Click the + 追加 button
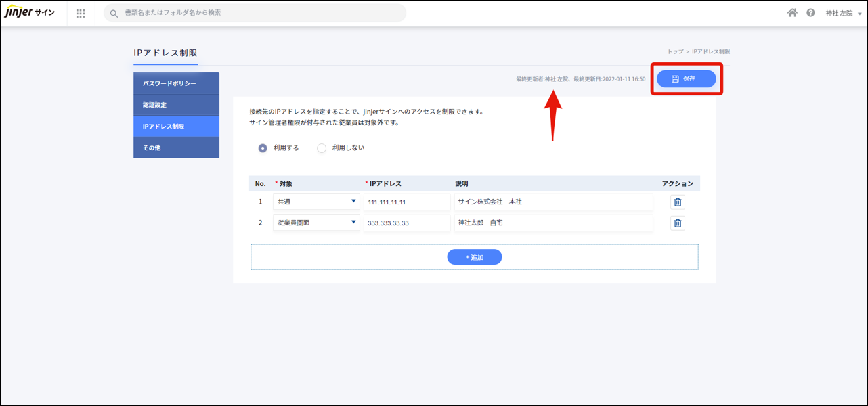Viewport: 868px width, 406px height. pos(474,257)
